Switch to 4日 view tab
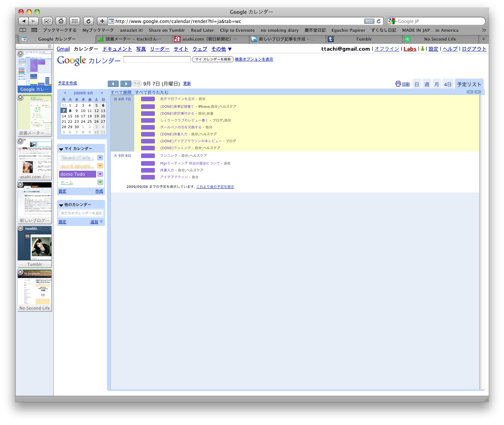This screenshot has width=504, height=425. 448,84
